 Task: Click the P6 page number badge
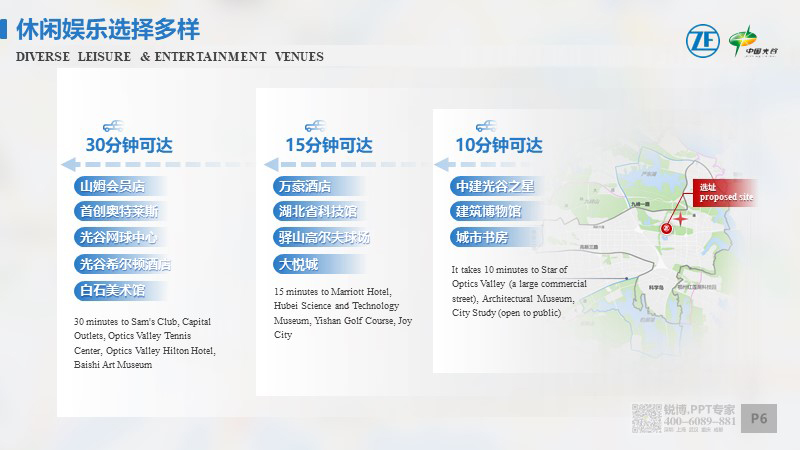[759, 418]
